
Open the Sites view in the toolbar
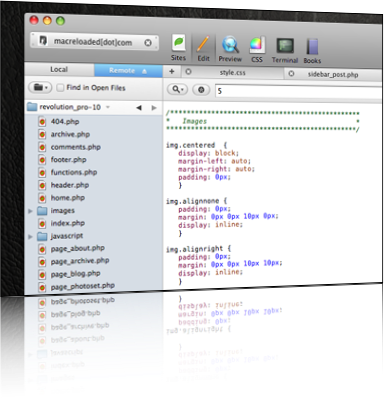pyautogui.click(x=179, y=48)
